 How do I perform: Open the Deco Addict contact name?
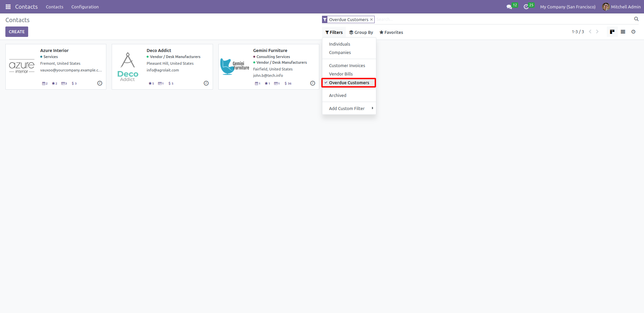[x=159, y=51]
